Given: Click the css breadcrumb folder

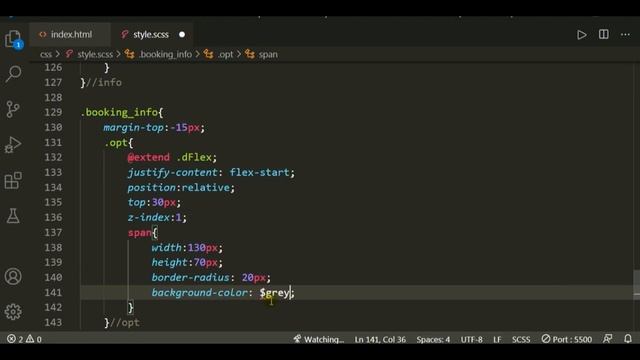Looking at the screenshot, I should pyautogui.click(x=46, y=54).
